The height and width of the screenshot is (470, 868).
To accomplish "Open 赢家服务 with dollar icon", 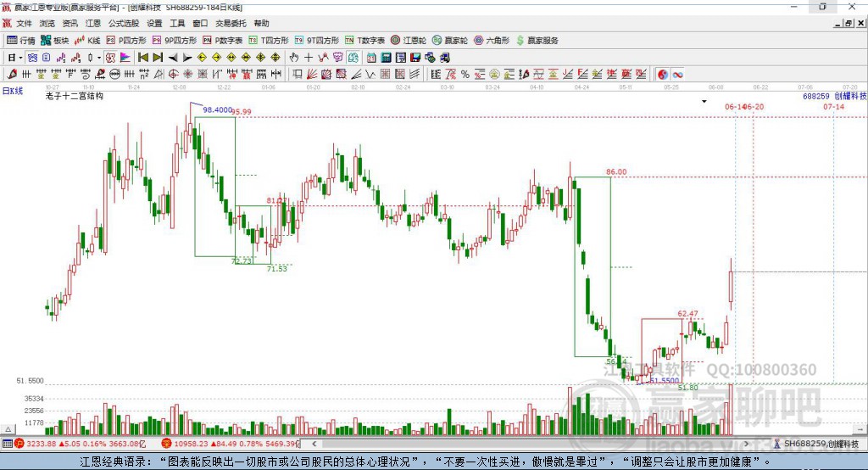I will click(537, 41).
